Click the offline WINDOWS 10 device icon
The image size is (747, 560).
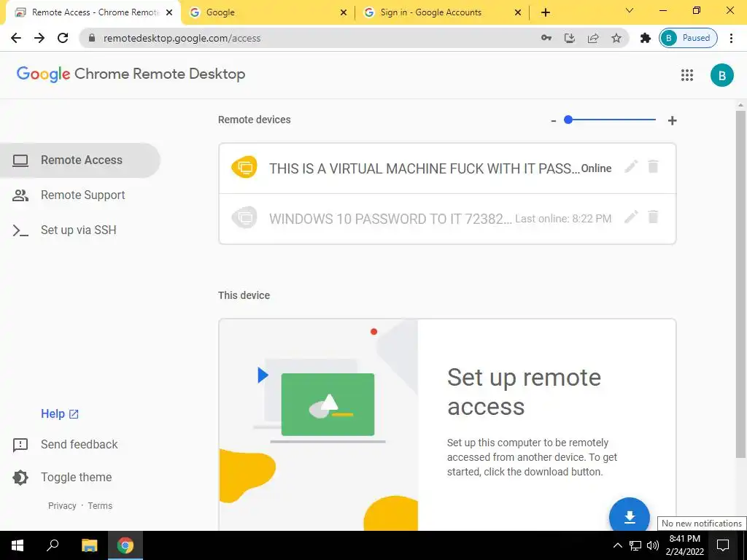pyautogui.click(x=244, y=217)
